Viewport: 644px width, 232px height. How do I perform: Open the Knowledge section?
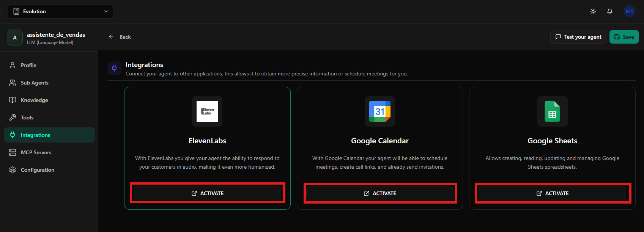49,100
